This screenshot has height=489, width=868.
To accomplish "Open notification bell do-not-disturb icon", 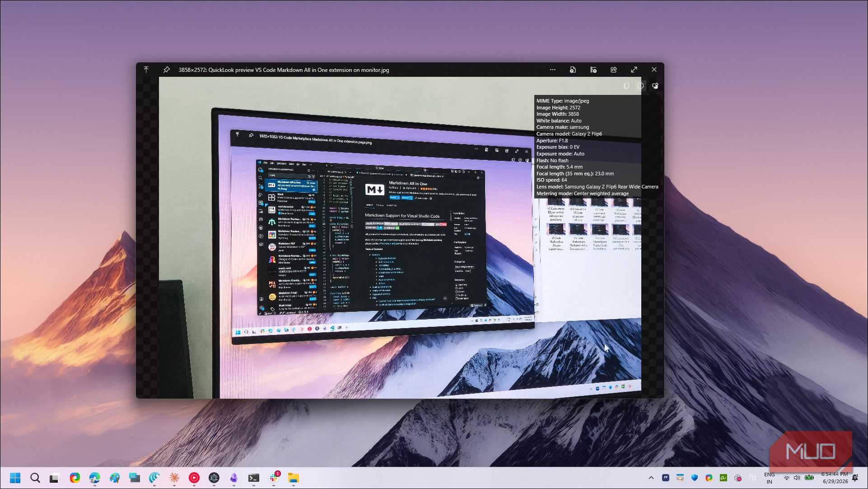I will click(855, 478).
